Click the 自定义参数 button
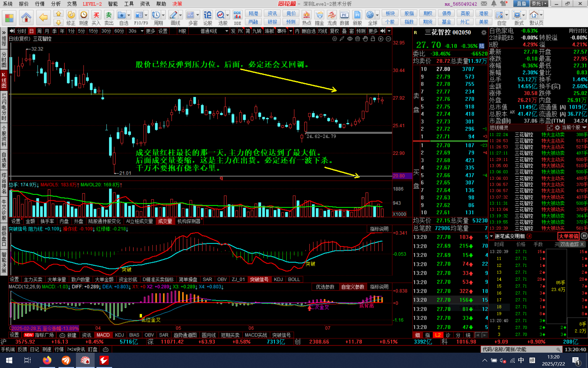The image size is (588, 368). click(x=353, y=287)
